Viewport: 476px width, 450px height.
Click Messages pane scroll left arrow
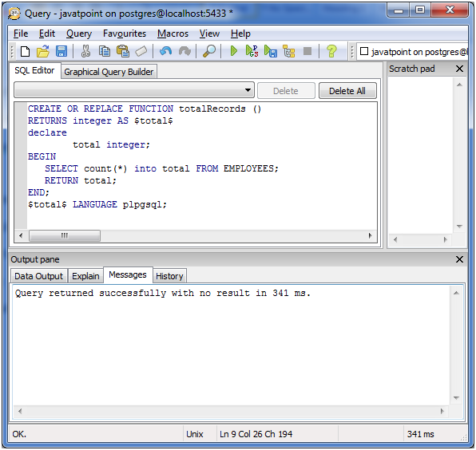[x=20, y=411]
